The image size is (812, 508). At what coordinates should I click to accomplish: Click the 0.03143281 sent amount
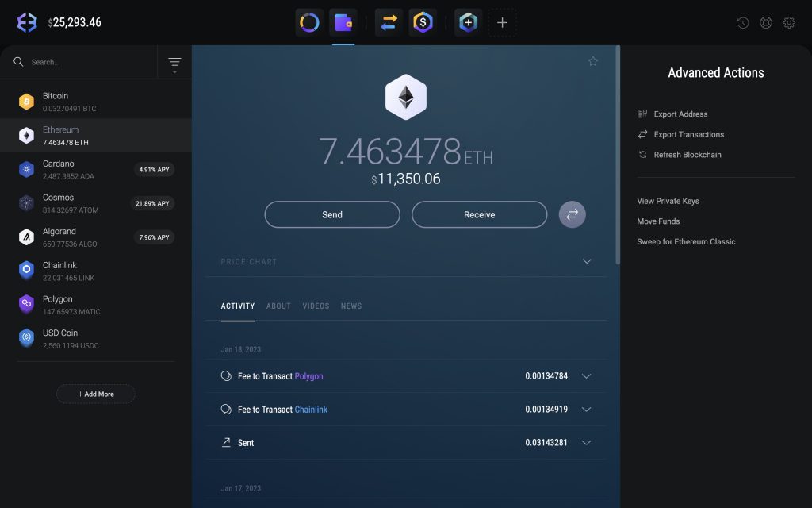[546, 442]
